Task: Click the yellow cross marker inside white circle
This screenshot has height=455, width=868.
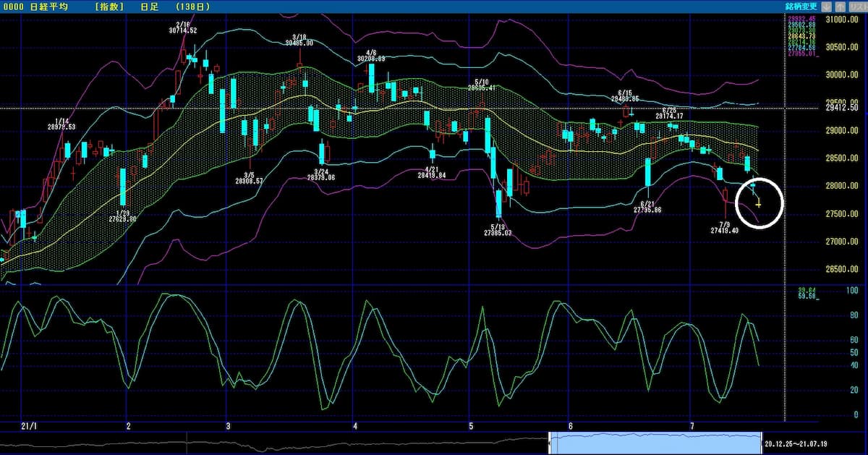Action: coord(757,205)
